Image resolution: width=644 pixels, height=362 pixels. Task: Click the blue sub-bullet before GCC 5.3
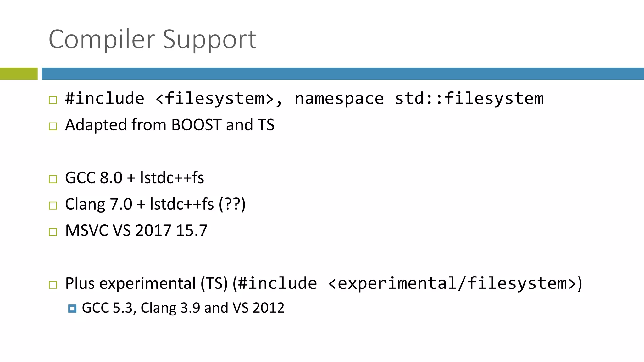point(72,309)
